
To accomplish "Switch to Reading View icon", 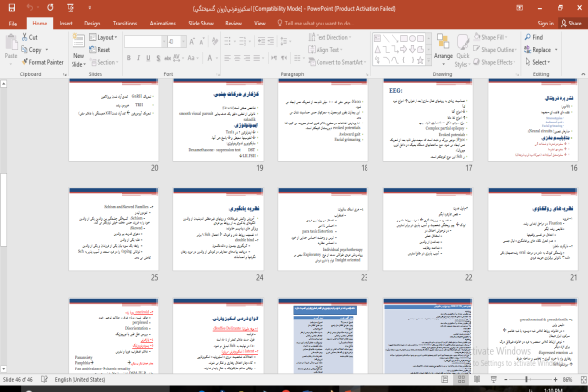I will pos(477,379).
